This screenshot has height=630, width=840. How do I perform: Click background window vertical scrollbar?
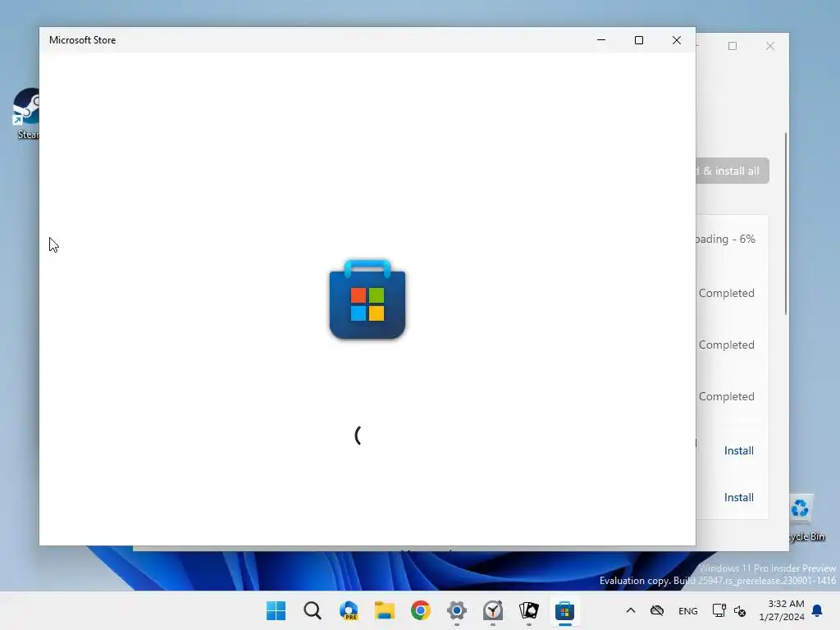point(786,224)
